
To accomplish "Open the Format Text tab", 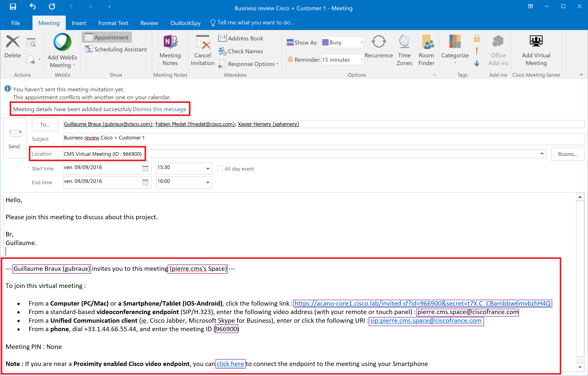I will (x=113, y=23).
